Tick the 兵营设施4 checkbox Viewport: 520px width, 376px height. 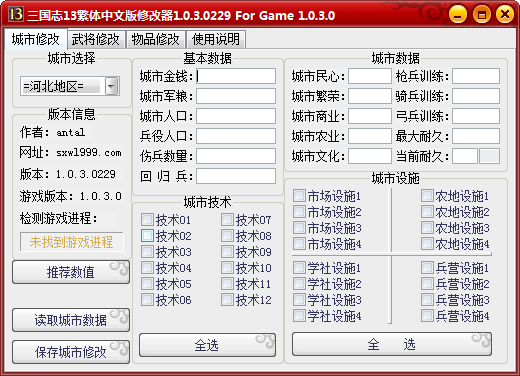click(427, 315)
